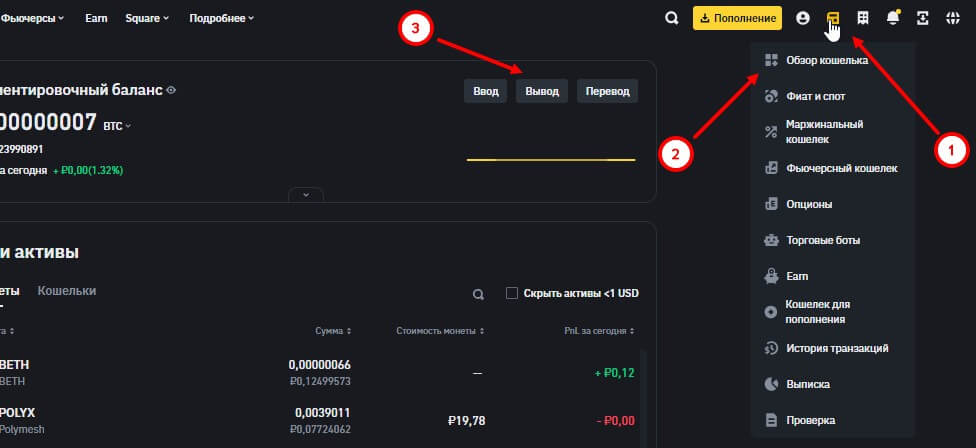Switch to the Кошельки tab
This screenshot has width=976, height=448.
pos(67,291)
